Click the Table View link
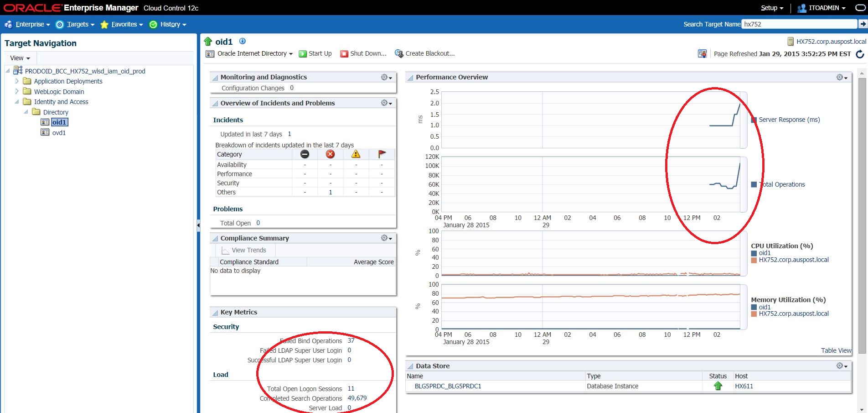The height and width of the screenshot is (413, 868). [836, 350]
